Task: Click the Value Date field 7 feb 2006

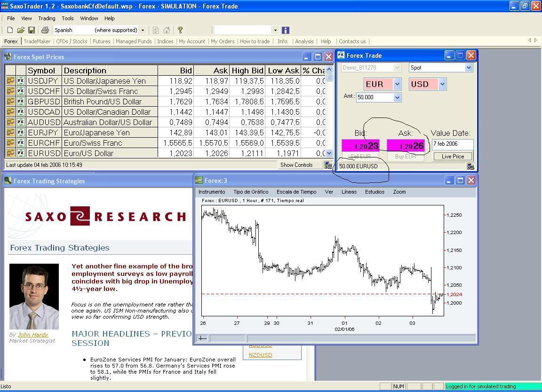Action: pyautogui.click(x=453, y=144)
